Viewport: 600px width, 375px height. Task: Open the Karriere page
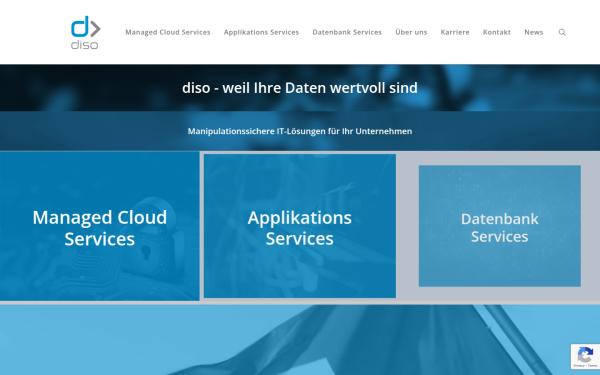pos(455,33)
